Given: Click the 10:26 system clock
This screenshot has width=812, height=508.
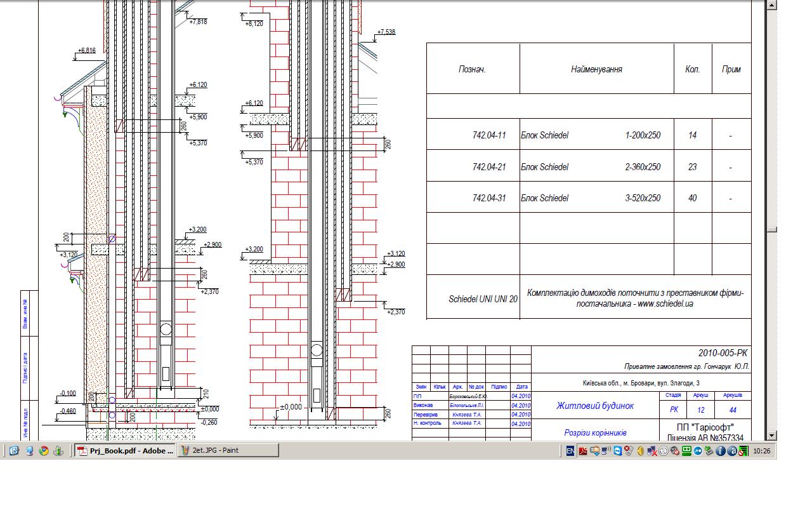Looking at the screenshot, I should (762, 451).
